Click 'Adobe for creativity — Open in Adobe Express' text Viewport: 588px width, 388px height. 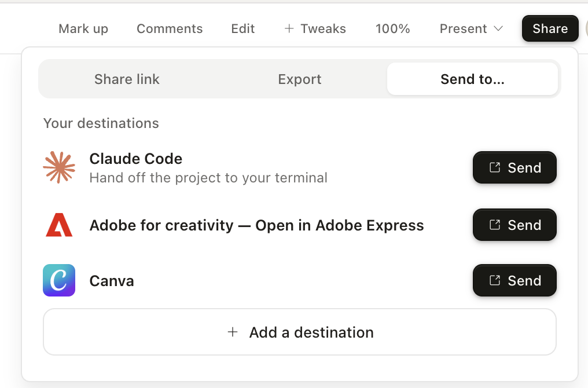point(256,225)
